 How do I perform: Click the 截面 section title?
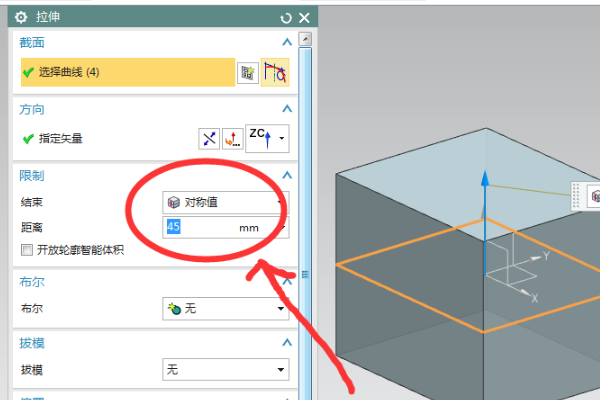point(32,42)
